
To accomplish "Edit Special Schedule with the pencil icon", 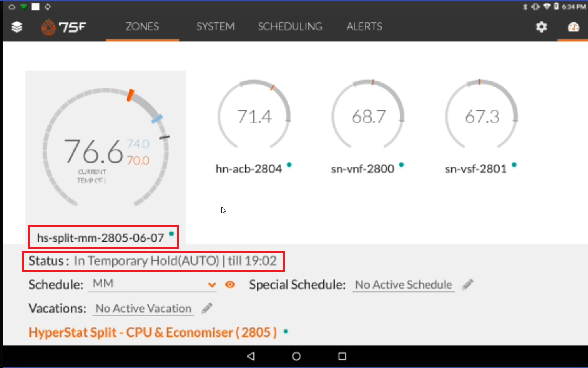I will pos(467,285).
